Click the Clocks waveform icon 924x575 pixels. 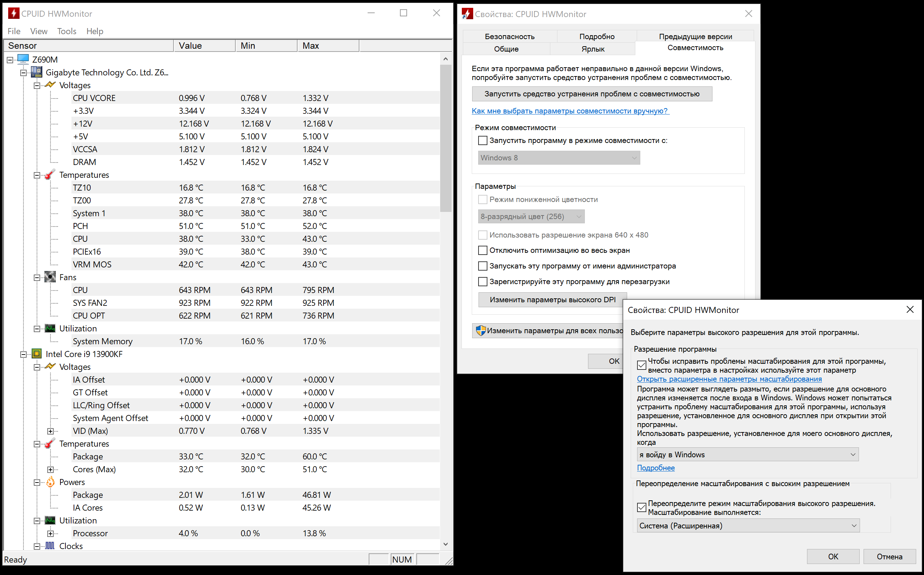[50, 546]
